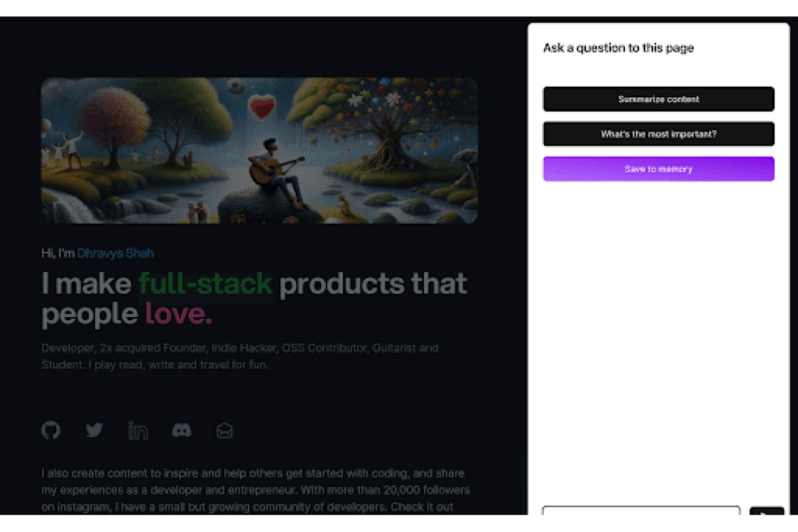Screen dimensions: 798x532
Task: Open the GitHub profile icon
Action: pyautogui.click(x=51, y=430)
